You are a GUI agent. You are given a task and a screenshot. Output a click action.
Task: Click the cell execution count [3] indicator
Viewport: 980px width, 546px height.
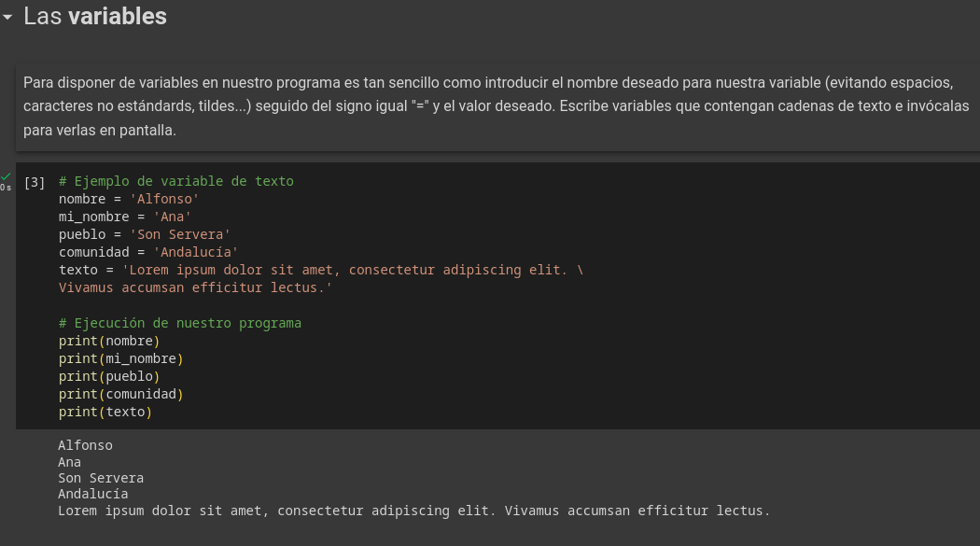pyautogui.click(x=35, y=182)
